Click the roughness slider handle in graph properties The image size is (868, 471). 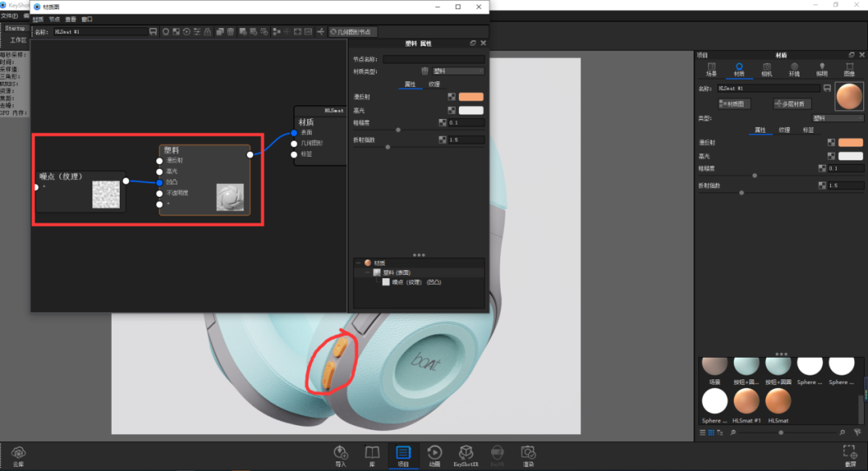tap(398, 130)
